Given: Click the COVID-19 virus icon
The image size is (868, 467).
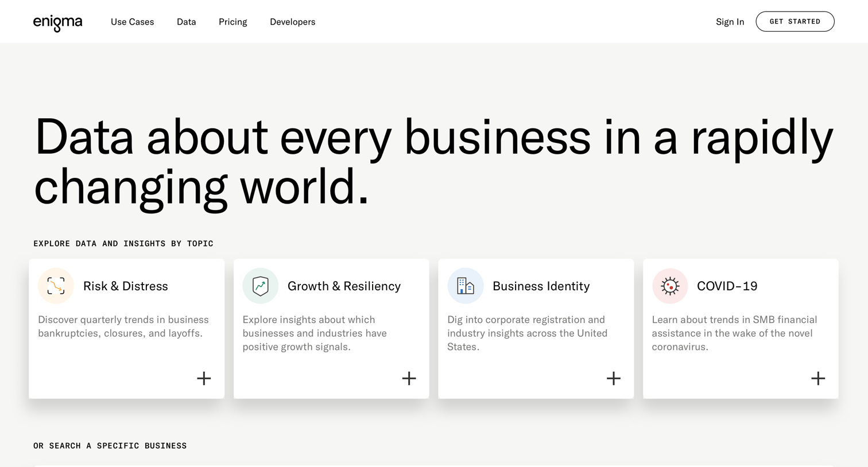Looking at the screenshot, I should click(x=670, y=286).
